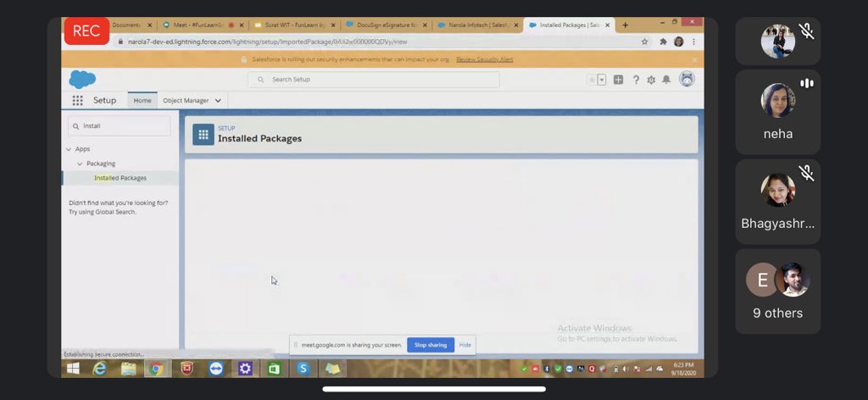The image size is (868, 400).
Task: Open the user profile avatar menu
Action: pyautogui.click(x=687, y=79)
